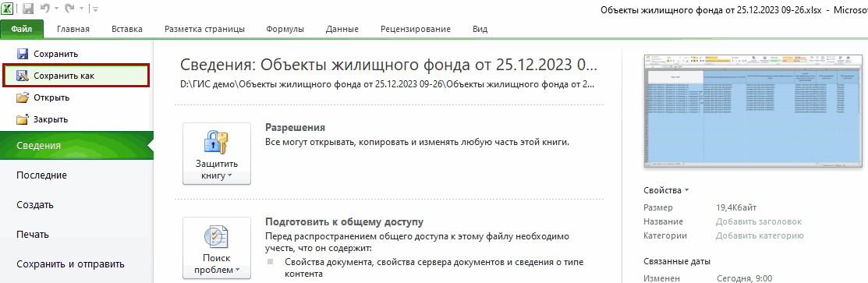The width and height of the screenshot is (868, 283).
Task: Click the Redo arrow in quick access toolbar
Action: [x=69, y=9]
